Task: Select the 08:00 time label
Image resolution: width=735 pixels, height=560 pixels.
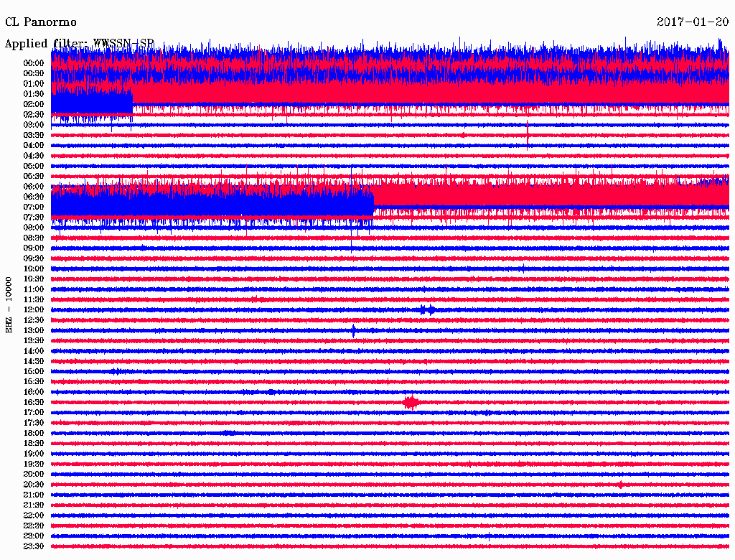Action: [x=34, y=228]
